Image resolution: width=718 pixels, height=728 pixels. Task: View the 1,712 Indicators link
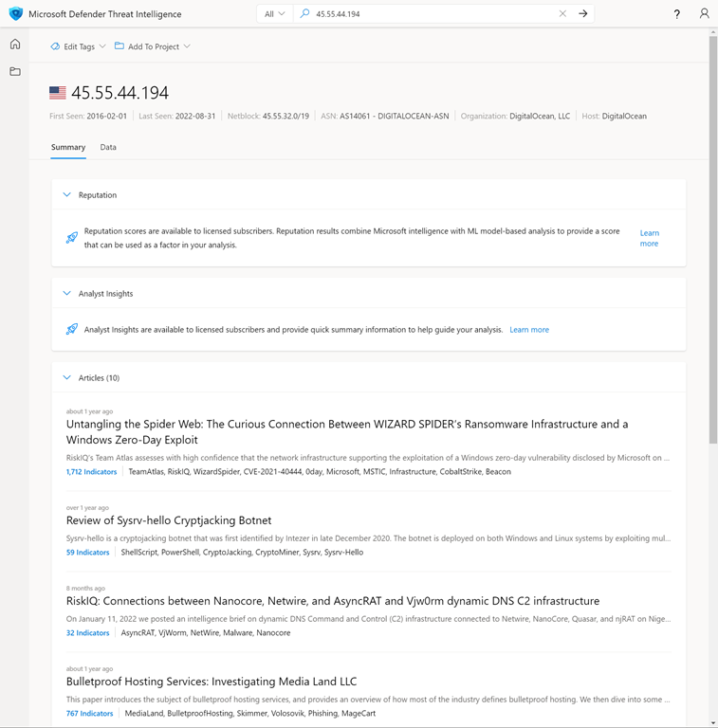click(x=92, y=472)
